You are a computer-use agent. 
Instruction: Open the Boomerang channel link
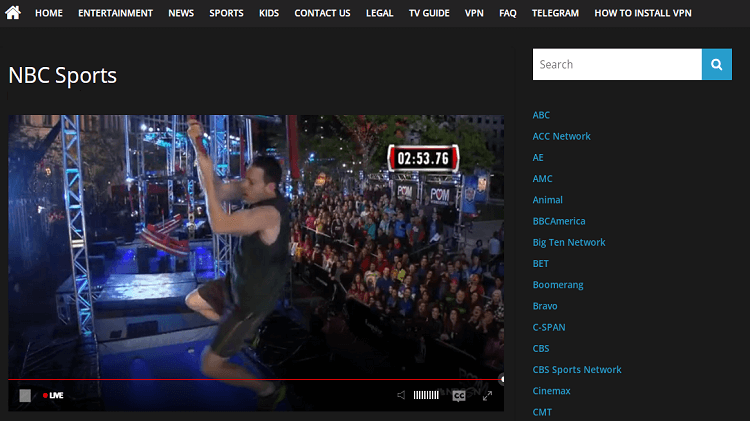point(558,285)
